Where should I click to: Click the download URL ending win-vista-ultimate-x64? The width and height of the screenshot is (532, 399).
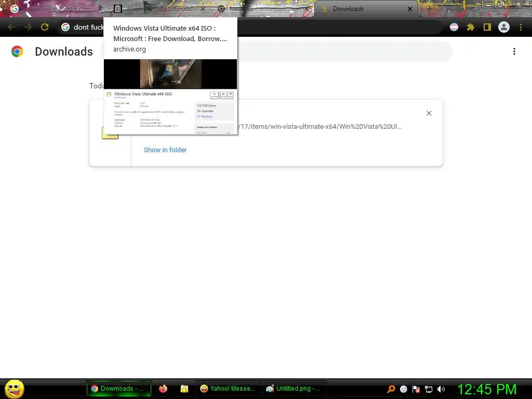pyautogui.click(x=320, y=127)
